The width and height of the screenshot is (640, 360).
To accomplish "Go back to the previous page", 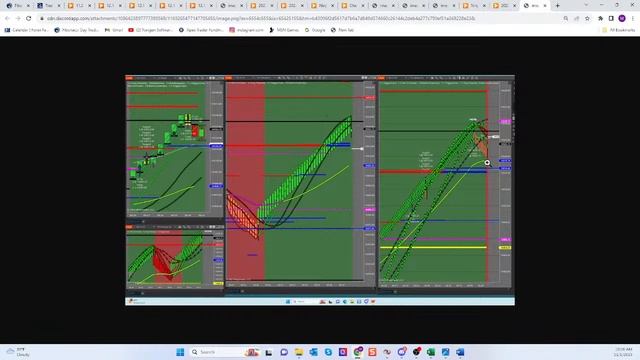I will point(7,18).
